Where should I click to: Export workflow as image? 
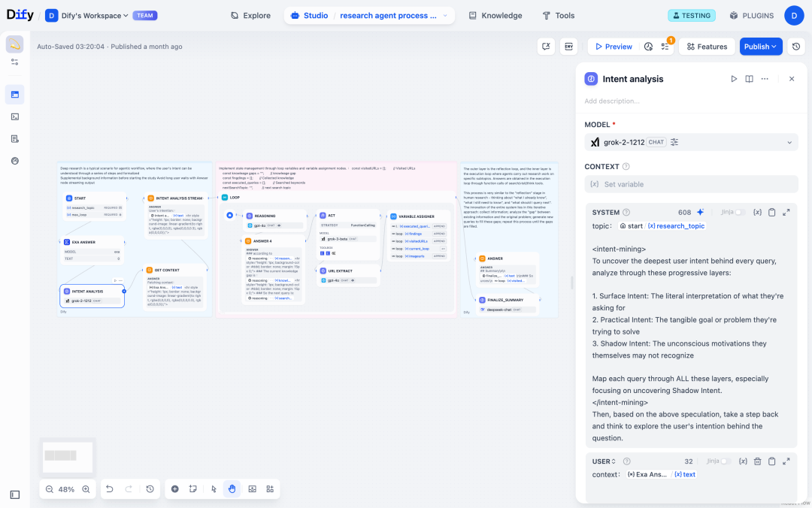pyautogui.click(x=252, y=489)
